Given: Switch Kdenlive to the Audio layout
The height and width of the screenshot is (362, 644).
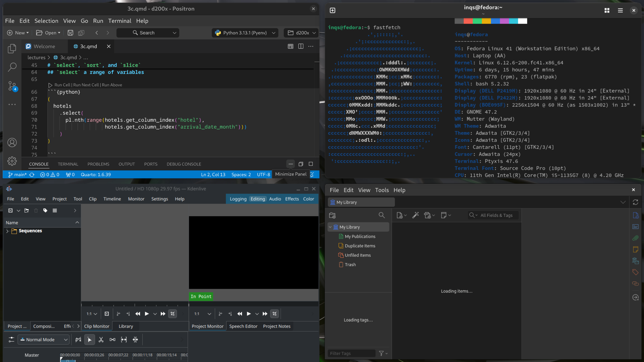Looking at the screenshot, I should point(275,199).
